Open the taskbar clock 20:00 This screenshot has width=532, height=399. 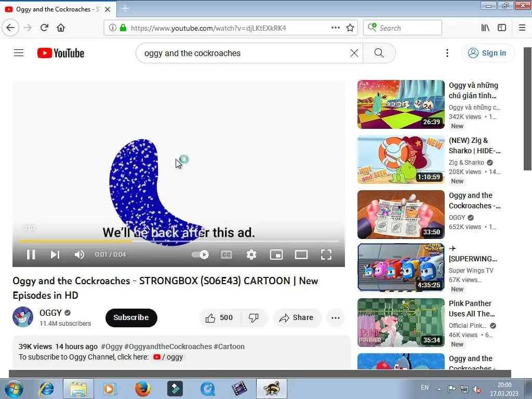pos(504,389)
